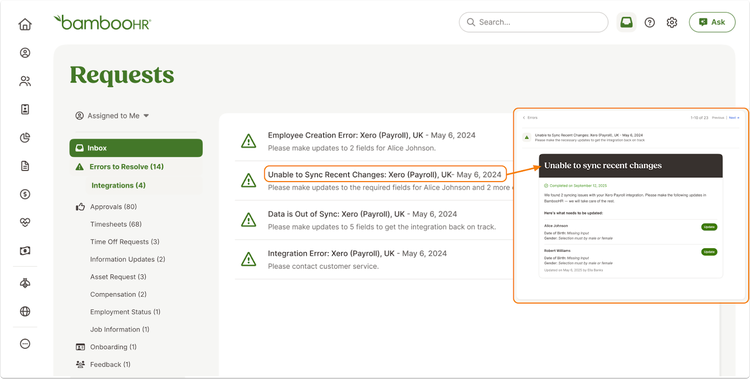Open My Info profile icon in sidebar
The height and width of the screenshot is (379, 750).
[x=25, y=53]
